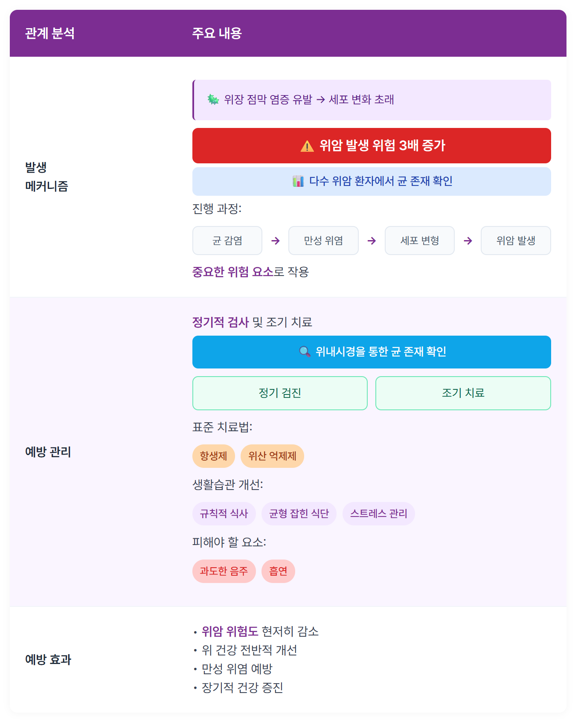Select the 위산 억제제 treatment tag
Screen dimensions: 578x728
coord(272,456)
